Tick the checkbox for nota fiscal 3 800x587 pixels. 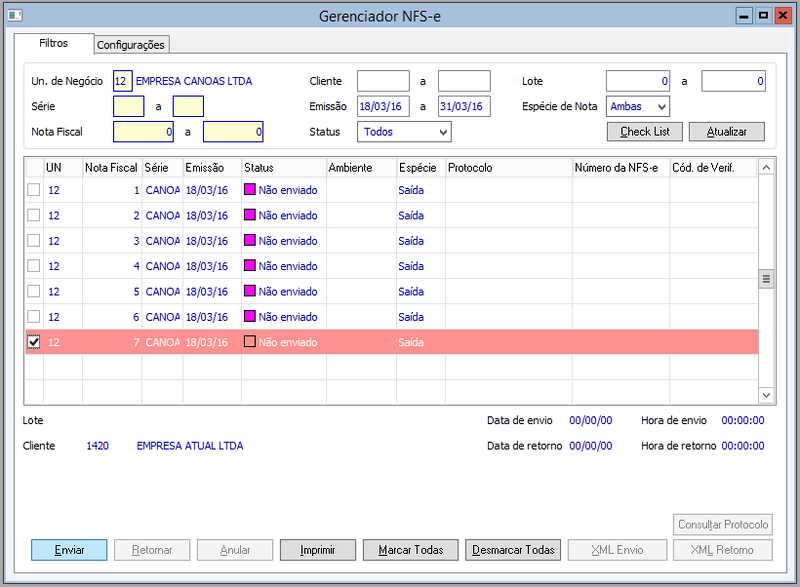34,240
